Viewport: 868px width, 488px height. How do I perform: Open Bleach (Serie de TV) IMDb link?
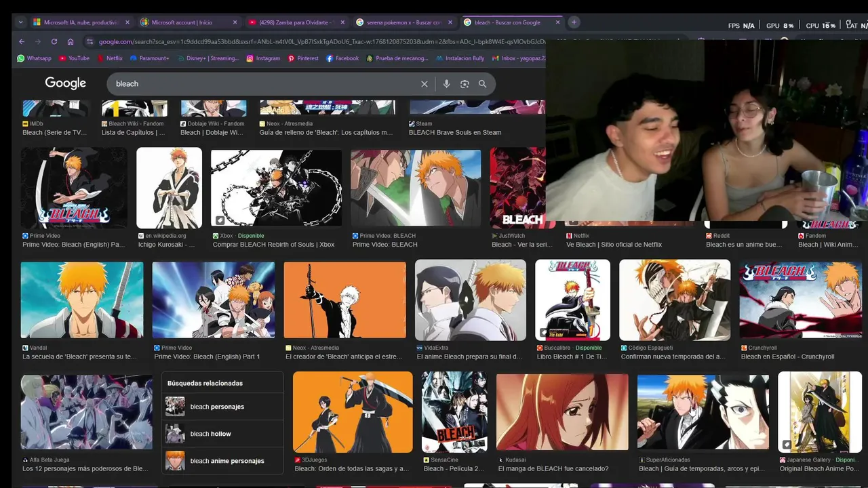click(x=54, y=133)
